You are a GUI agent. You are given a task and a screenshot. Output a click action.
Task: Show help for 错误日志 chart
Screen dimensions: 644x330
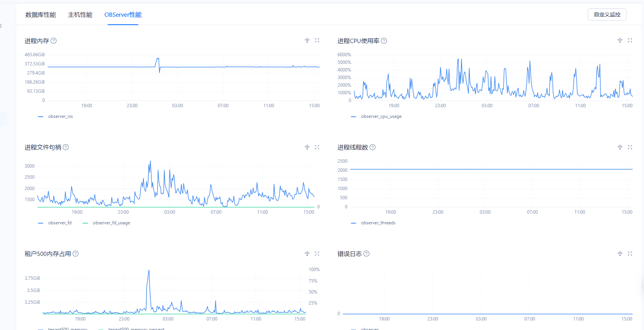pyautogui.click(x=366, y=254)
